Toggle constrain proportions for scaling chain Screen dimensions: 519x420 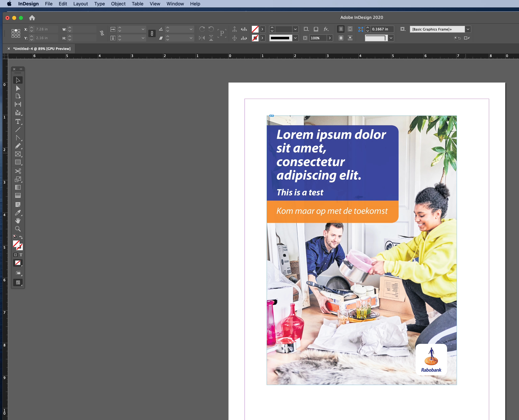point(152,33)
